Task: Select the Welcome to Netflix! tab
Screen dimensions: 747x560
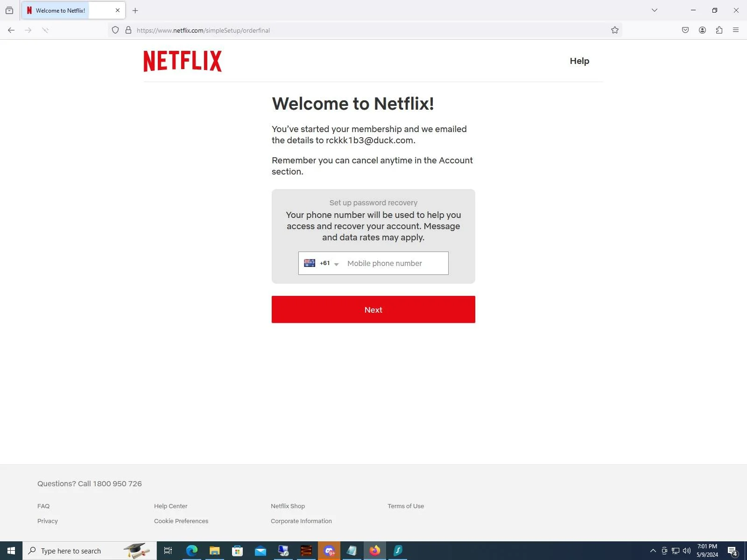Action: tap(74, 10)
